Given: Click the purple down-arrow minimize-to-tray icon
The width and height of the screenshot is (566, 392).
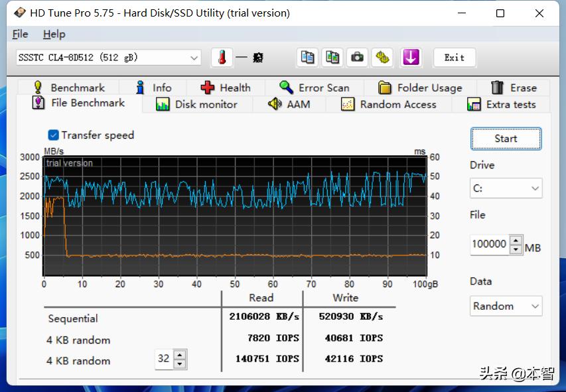Looking at the screenshot, I should [411, 58].
